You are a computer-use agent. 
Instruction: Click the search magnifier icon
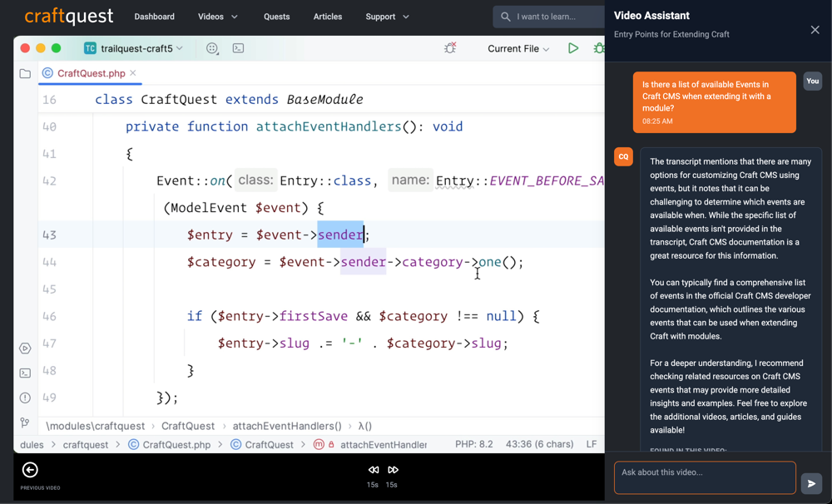506,17
